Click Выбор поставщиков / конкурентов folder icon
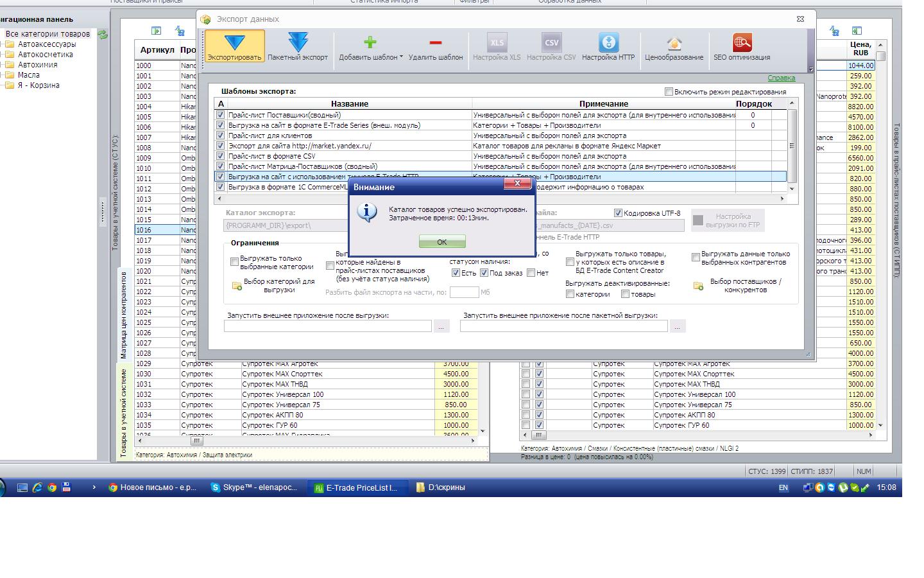 [x=698, y=286]
